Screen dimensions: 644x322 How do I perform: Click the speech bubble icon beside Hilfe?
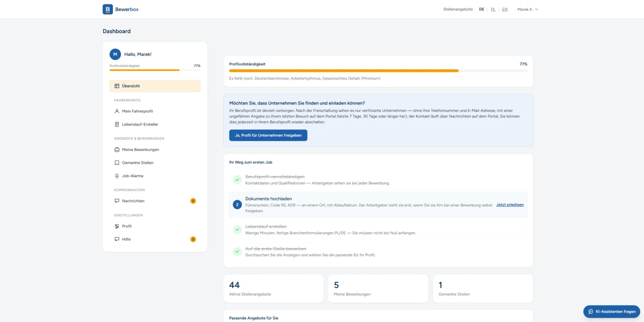117,239
